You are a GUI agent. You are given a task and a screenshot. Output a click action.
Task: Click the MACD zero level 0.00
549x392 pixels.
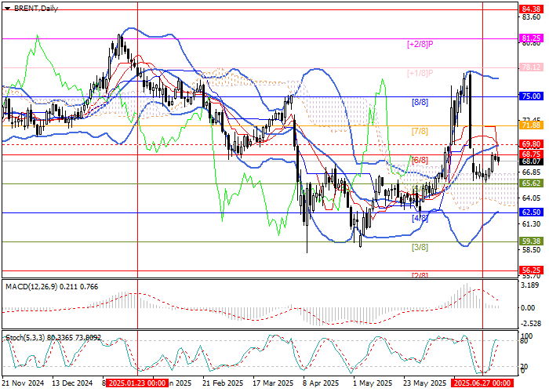coord(528,307)
